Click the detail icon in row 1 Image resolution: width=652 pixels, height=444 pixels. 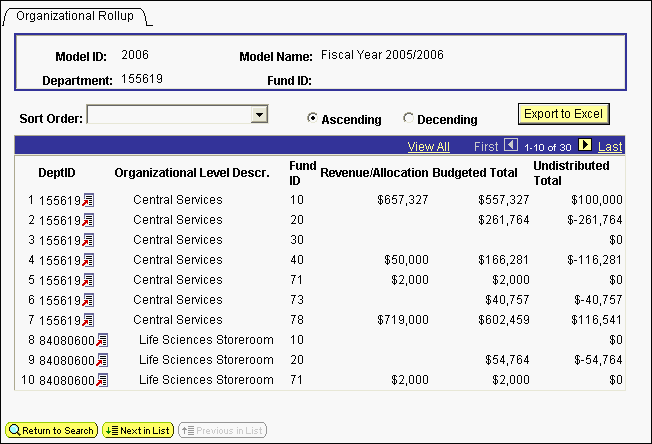pyautogui.click(x=88, y=200)
